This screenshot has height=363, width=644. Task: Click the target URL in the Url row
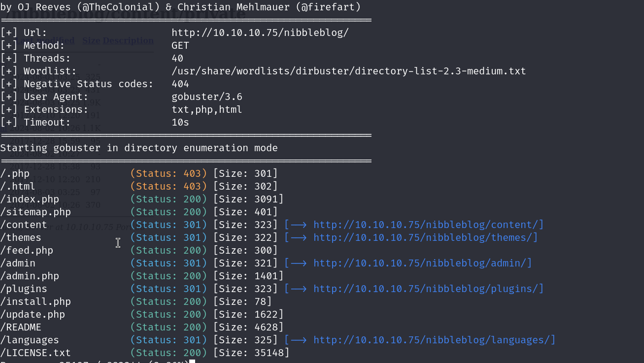pos(260,33)
